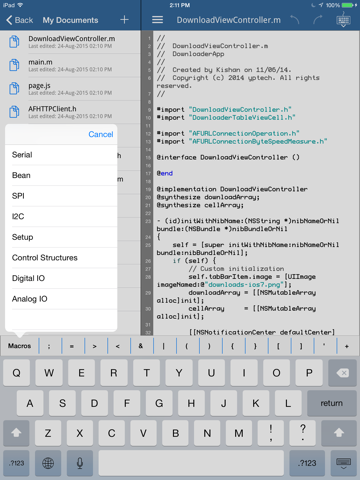This screenshot has width=360, height=480.
Task: Insert equals sign from accessory bar
Action: (x=72, y=346)
